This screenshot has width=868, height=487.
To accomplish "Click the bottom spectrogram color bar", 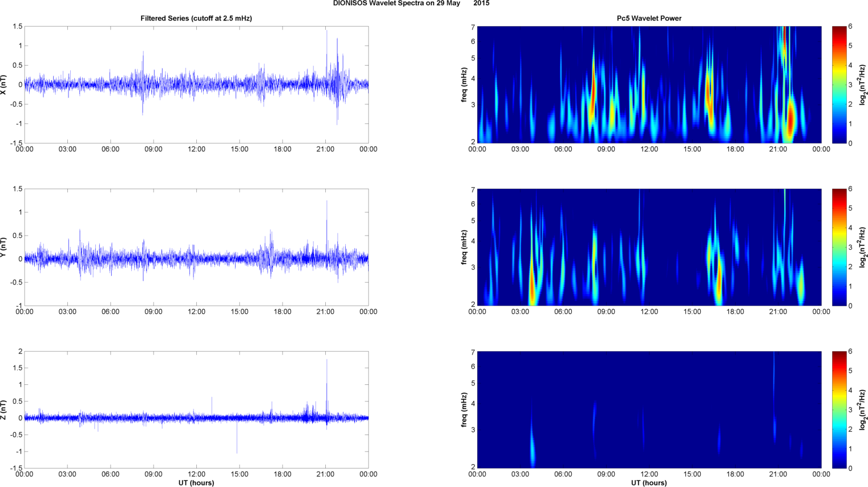I will [839, 410].
